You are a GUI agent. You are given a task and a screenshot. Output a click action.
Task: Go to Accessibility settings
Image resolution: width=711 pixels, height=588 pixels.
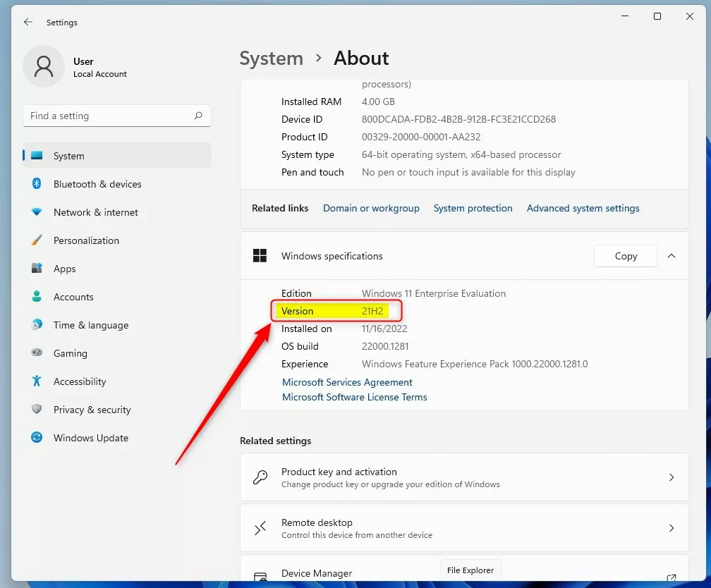pos(79,381)
